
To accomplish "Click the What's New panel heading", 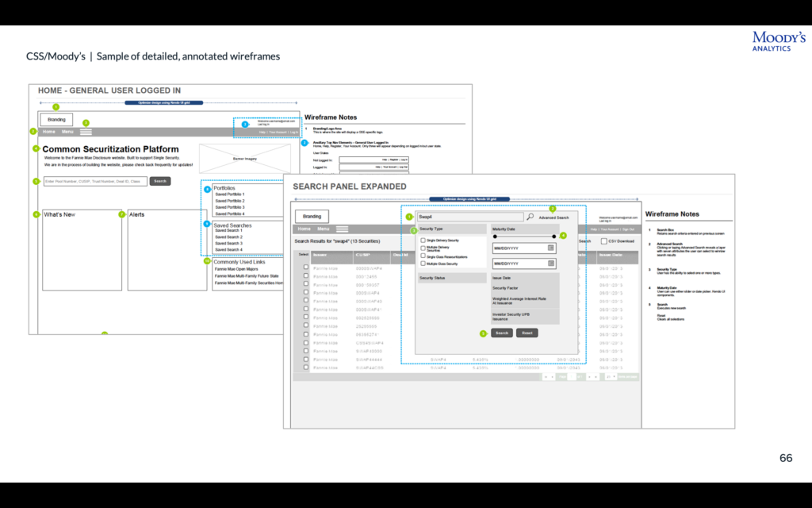I will pos(59,214).
